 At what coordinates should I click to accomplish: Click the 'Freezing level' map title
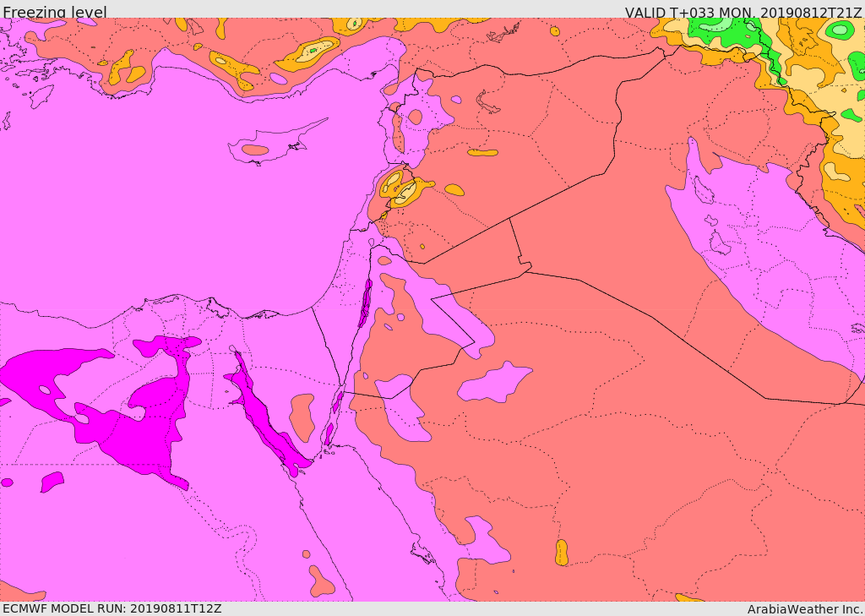click(55, 12)
